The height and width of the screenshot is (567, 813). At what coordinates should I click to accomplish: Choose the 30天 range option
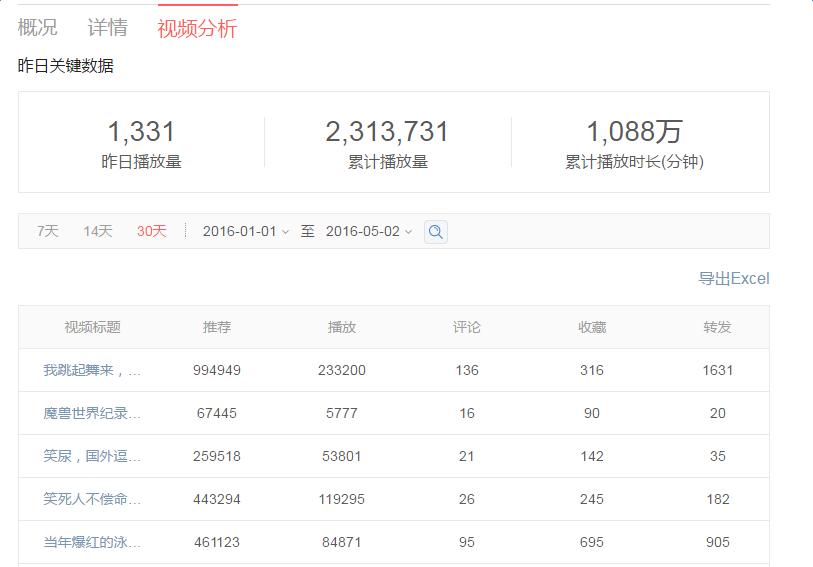coord(151,231)
